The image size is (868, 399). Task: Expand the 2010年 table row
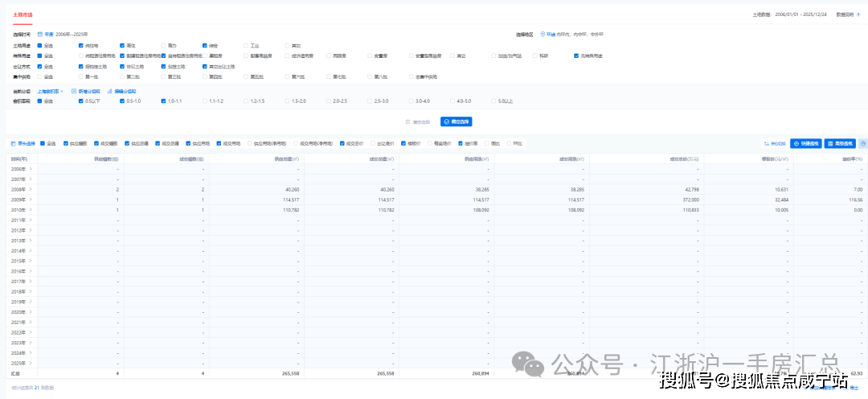(31, 209)
